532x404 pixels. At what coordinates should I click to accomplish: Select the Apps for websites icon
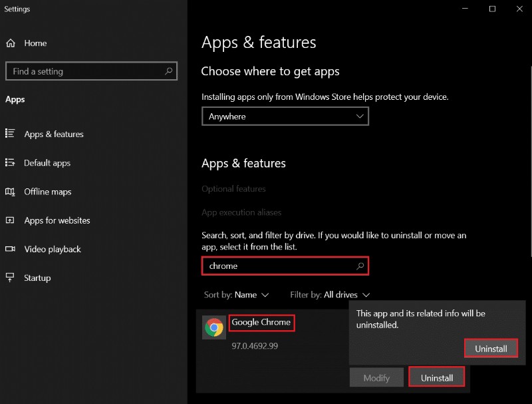(x=11, y=220)
